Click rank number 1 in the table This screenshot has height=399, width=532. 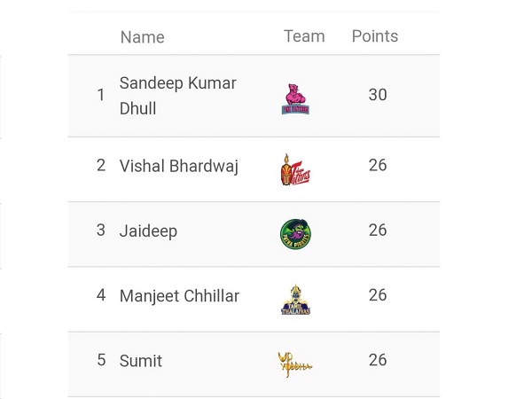(x=101, y=95)
